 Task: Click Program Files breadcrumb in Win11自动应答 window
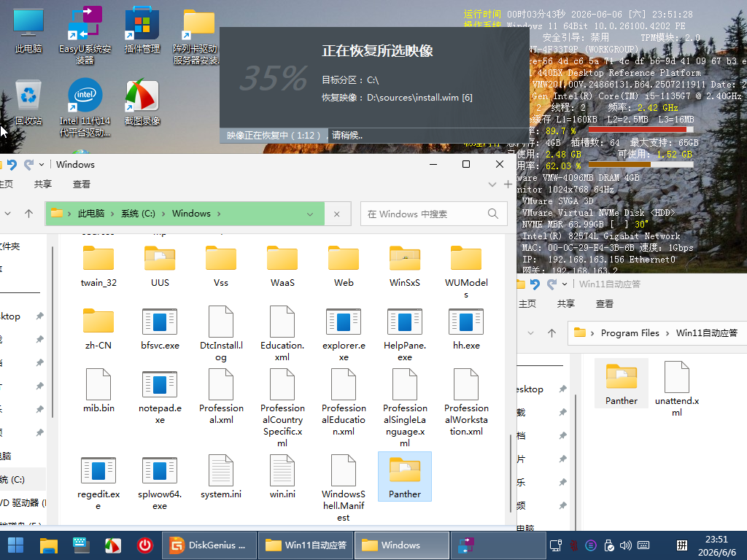[630, 333]
